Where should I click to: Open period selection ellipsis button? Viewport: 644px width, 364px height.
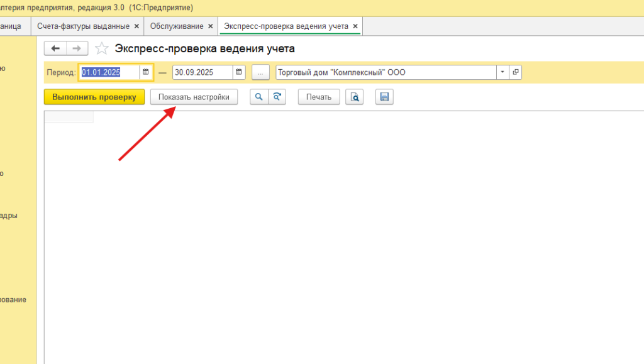(261, 72)
